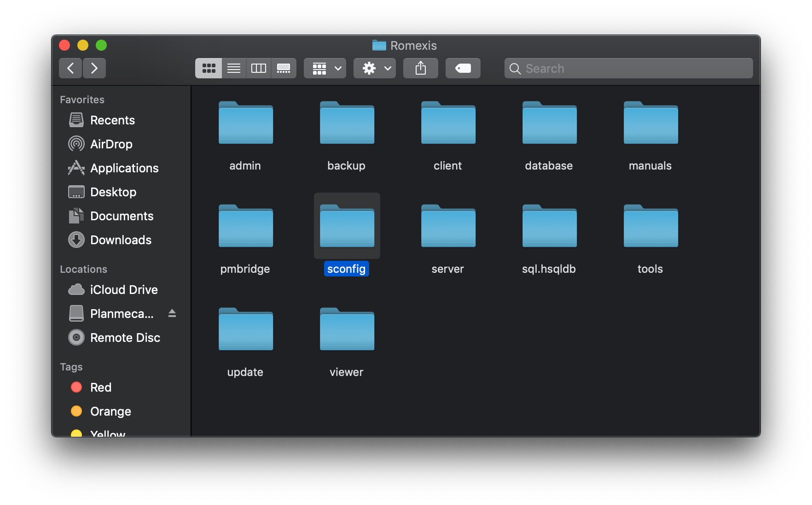Navigate forward with the forward arrow
812x505 pixels.
pos(94,68)
